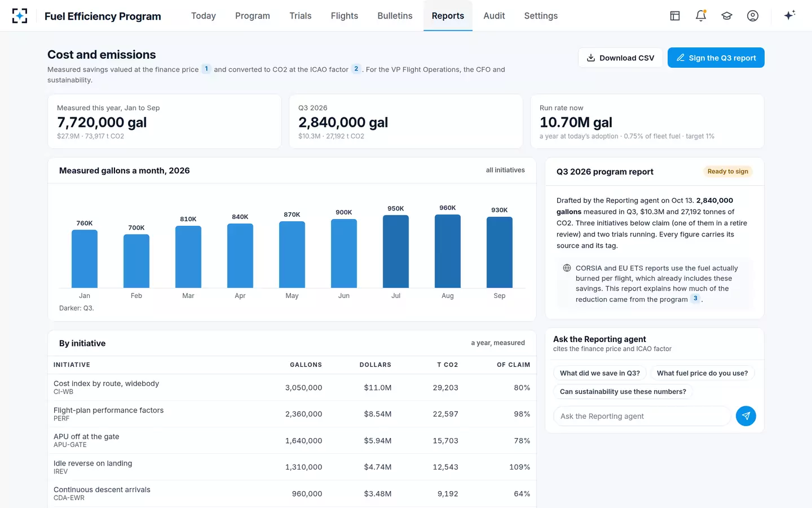The image size is (812, 508).
Task: Select the Bulletins tab
Action: click(x=395, y=16)
